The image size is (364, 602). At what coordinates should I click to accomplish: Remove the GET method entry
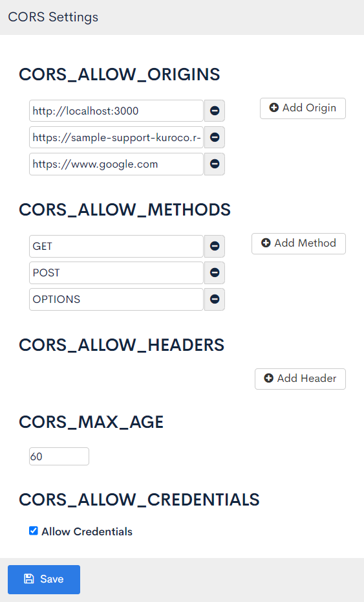215,246
